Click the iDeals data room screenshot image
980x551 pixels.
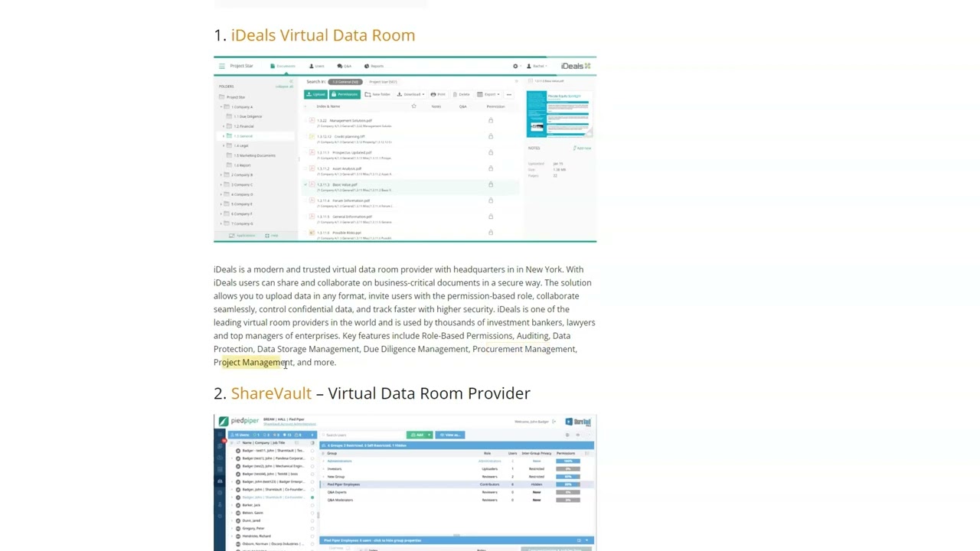(405, 149)
